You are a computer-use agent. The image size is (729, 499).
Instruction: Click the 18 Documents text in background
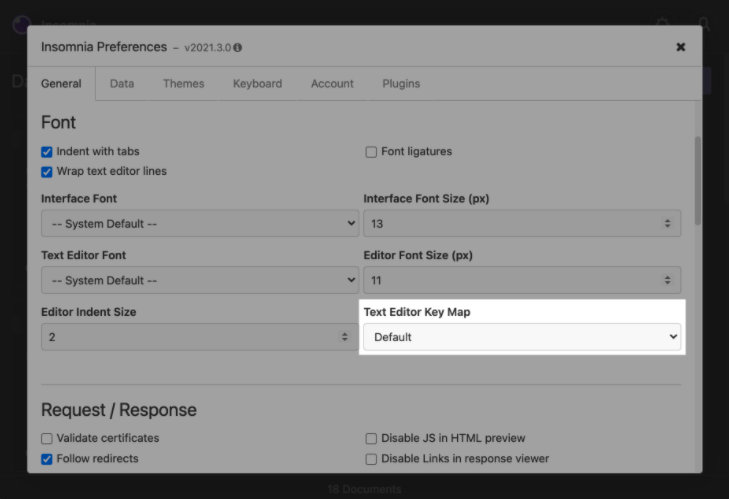pyautogui.click(x=364, y=489)
